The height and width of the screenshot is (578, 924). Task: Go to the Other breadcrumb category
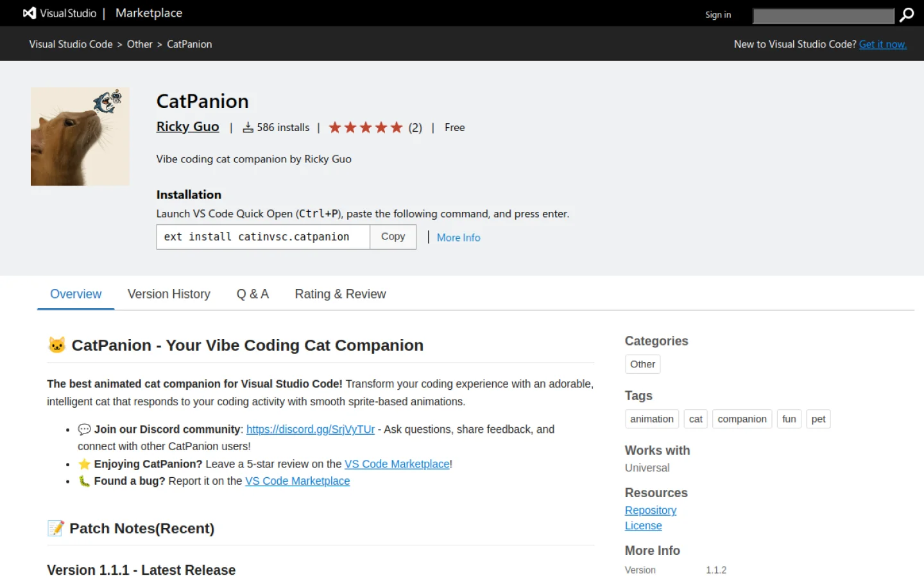coord(140,44)
